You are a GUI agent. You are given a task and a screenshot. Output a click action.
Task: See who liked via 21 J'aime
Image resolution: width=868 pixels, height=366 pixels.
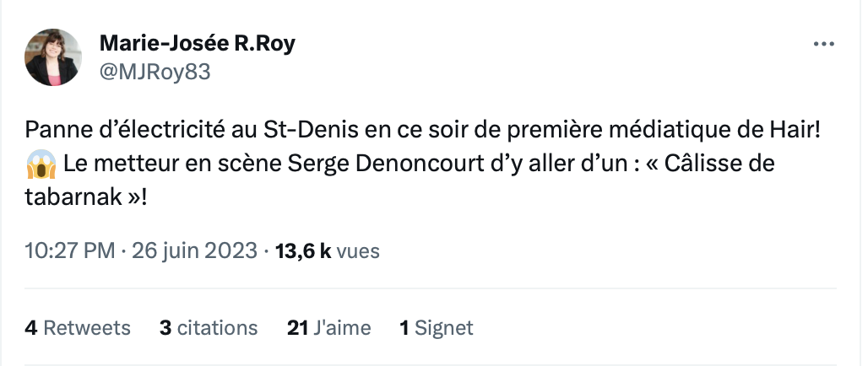(x=329, y=327)
